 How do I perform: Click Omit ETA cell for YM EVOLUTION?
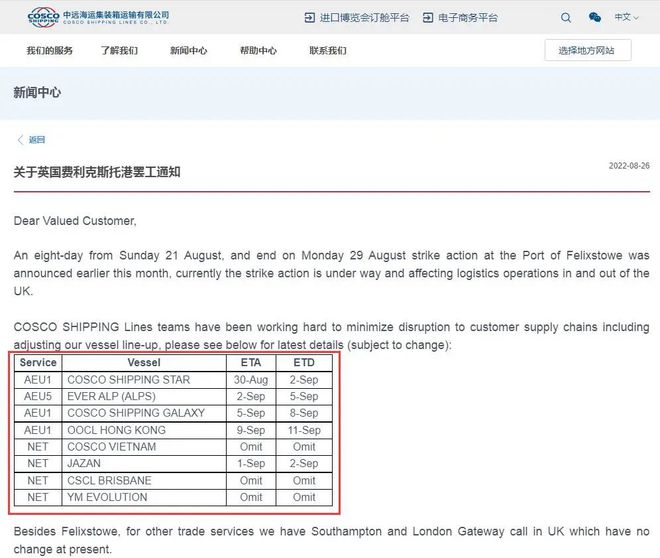tap(251, 497)
